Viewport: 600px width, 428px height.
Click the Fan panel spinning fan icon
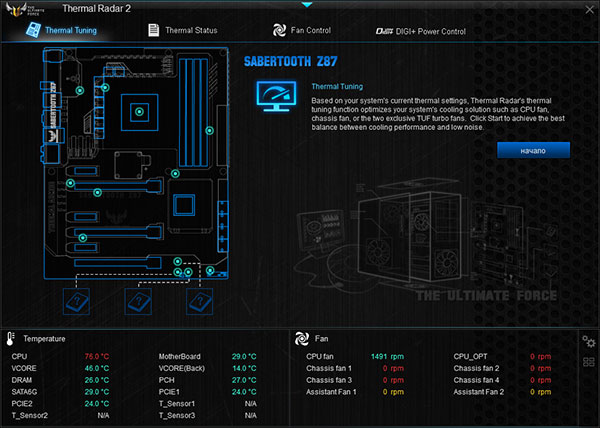click(302, 338)
